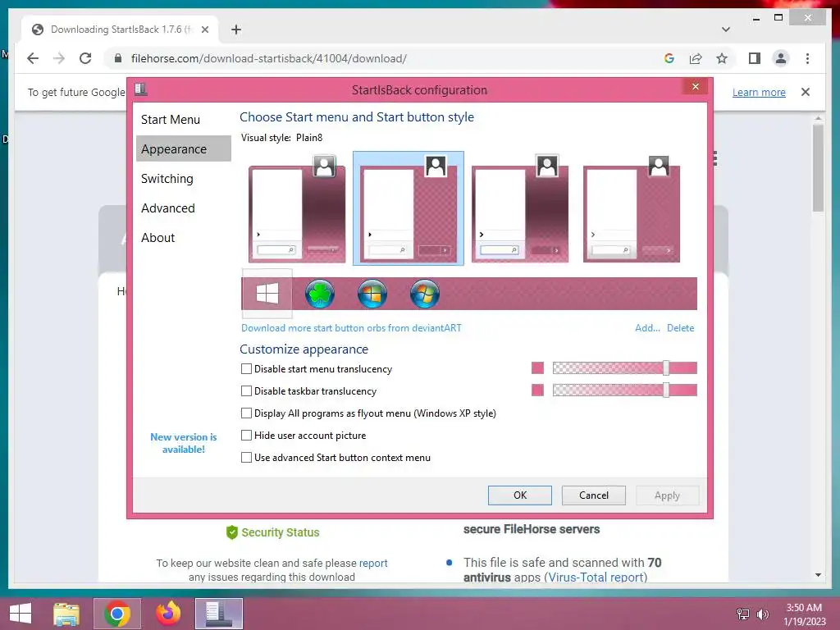Viewport: 840px width, 630px height.
Task: Click the report link on FileHorse page
Action: (x=373, y=563)
